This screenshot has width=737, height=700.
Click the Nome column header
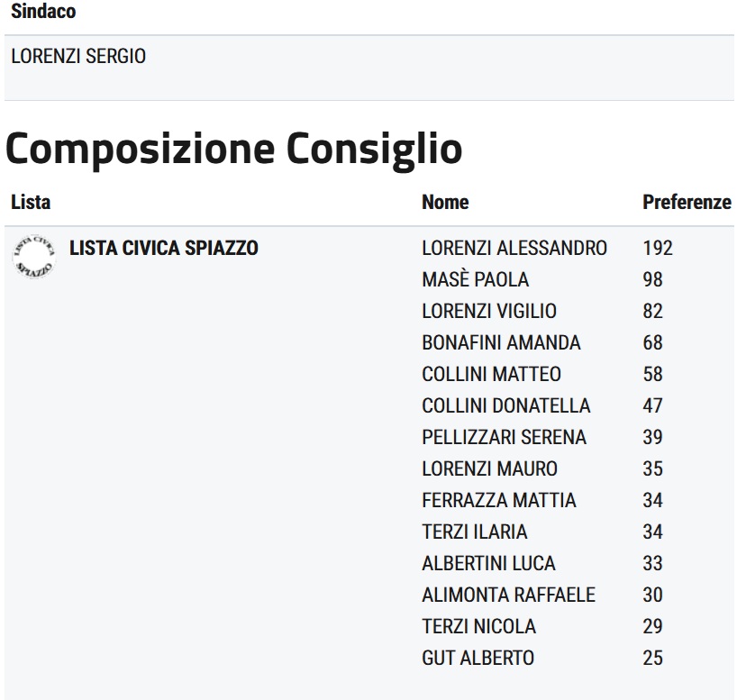[445, 202]
